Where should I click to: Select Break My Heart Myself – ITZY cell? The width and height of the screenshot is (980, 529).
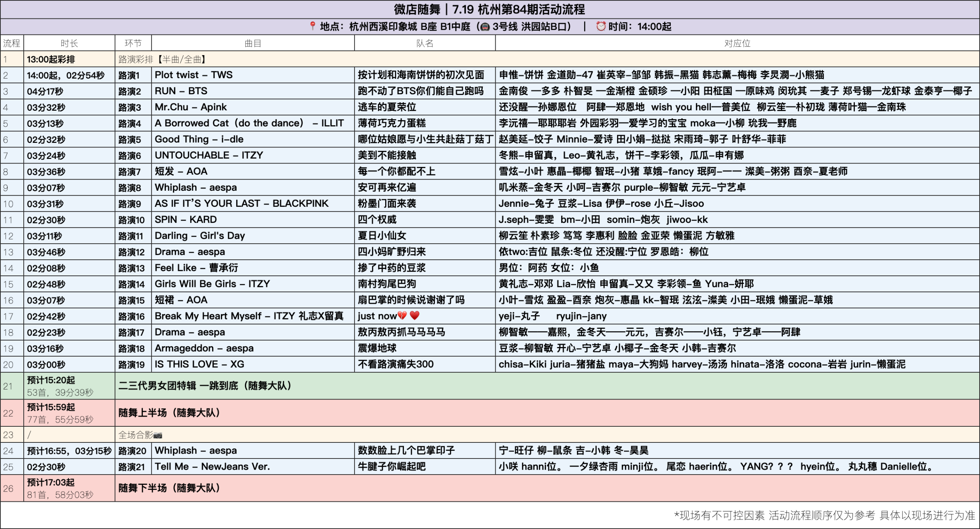click(x=253, y=316)
